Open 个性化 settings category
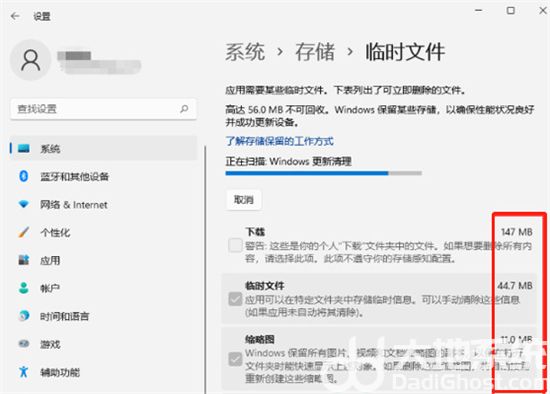Screen dimensions: 550x394 coord(103,232)
